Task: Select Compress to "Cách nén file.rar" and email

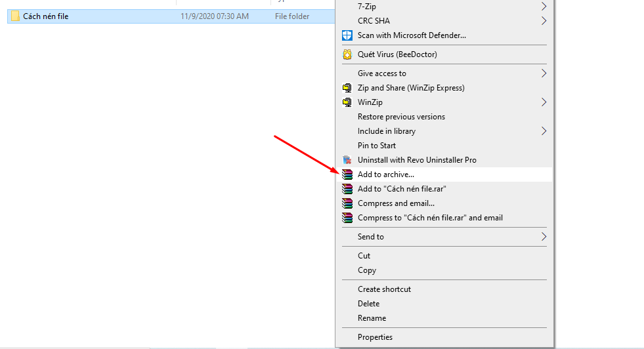Action: (430, 218)
